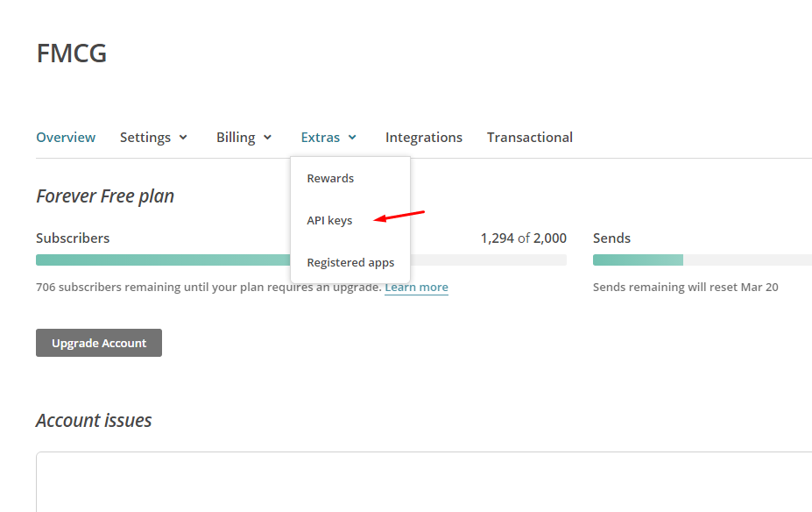The width and height of the screenshot is (812, 512).
Task: Open Registered apps from the menu
Action: [350, 263]
